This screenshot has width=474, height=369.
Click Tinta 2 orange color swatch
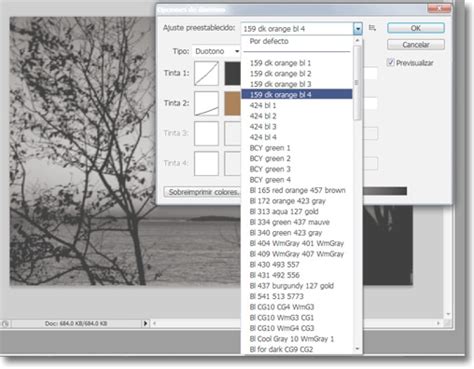pos(233,103)
